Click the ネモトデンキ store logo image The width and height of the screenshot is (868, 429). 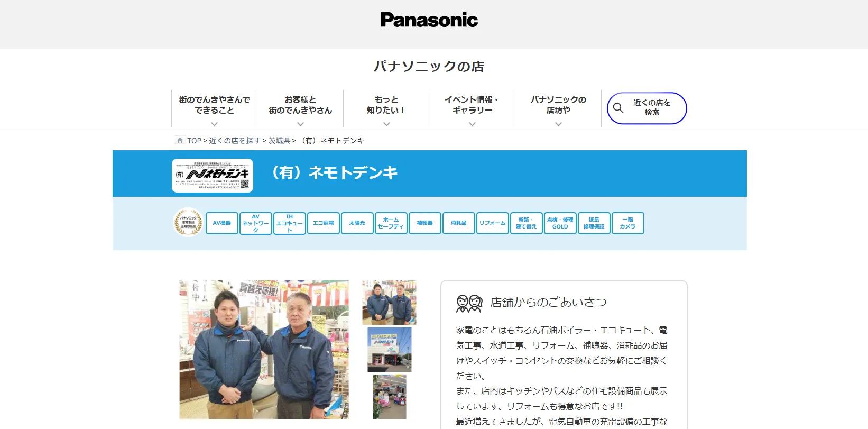(213, 176)
